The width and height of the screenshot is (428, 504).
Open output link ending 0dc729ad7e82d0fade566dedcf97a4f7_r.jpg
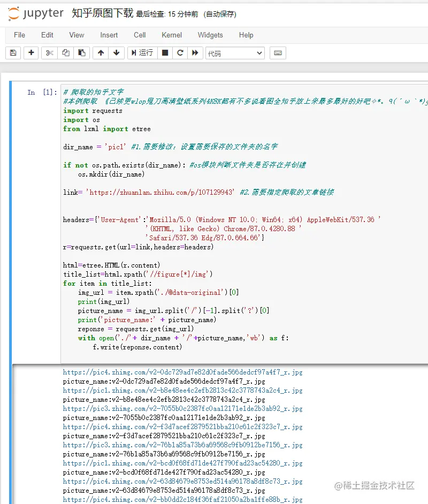[x=183, y=372]
